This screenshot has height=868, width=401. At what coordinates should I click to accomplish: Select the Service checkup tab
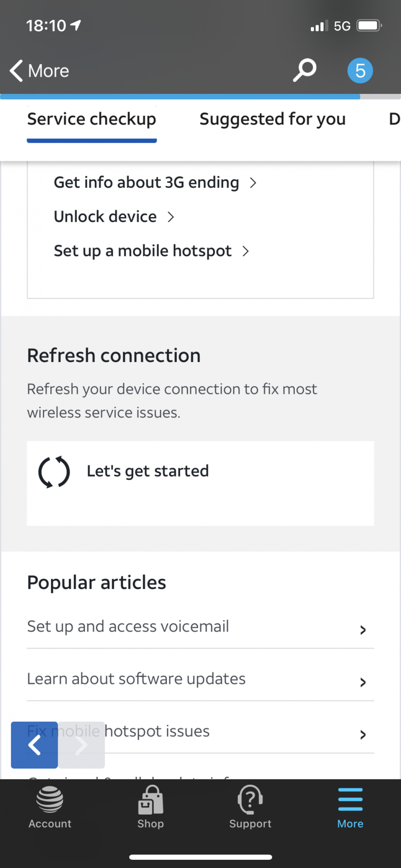click(x=91, y=119)
